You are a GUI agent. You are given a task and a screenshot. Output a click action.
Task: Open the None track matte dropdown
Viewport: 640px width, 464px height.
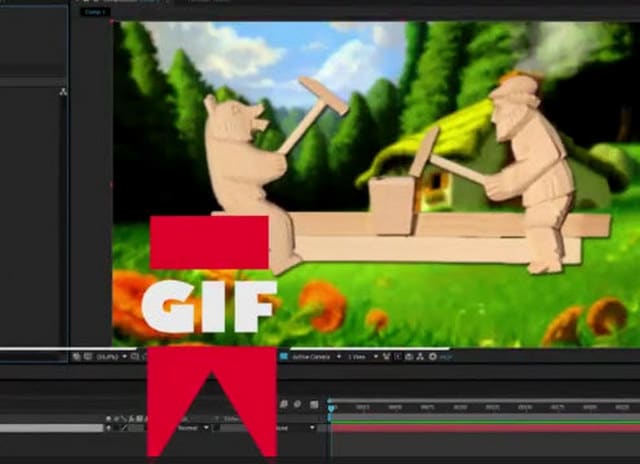[x=295, y=428]
